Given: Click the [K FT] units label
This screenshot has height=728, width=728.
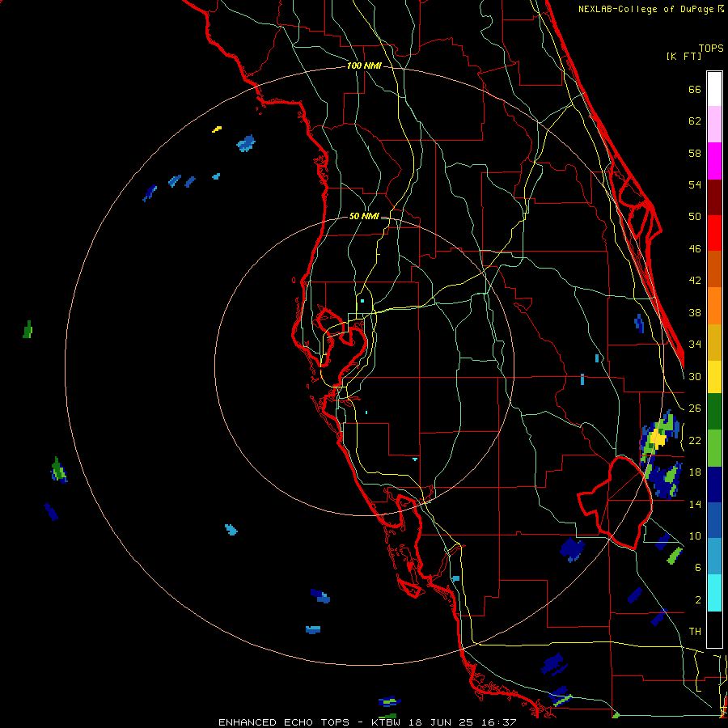Looking at the screenshot, I should pyautogui.click(x=684, y=56).
